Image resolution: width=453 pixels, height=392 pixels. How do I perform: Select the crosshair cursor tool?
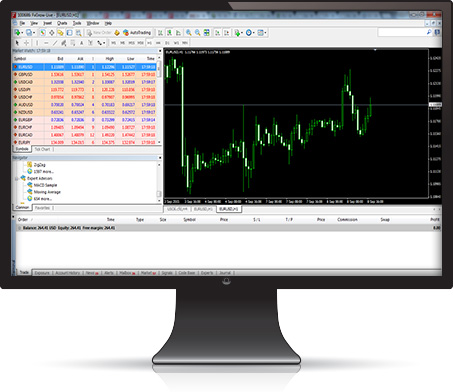click(26, 43)
